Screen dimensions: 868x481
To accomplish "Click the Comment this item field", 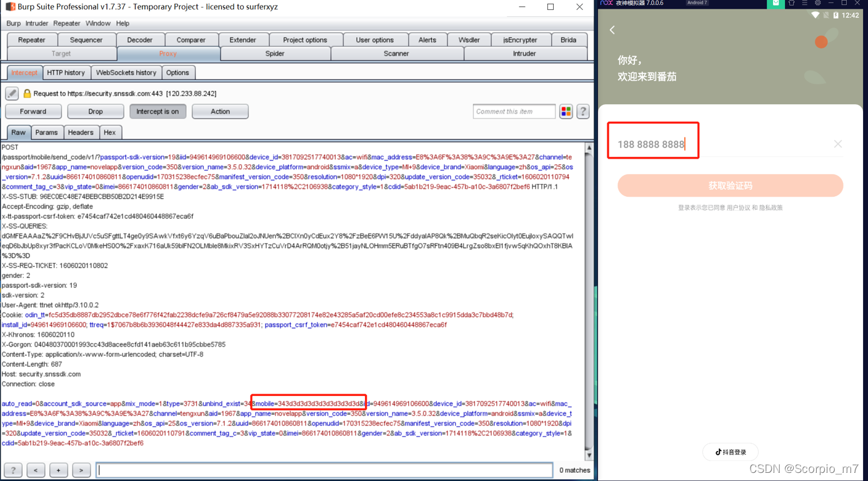I will click(514, 111).
